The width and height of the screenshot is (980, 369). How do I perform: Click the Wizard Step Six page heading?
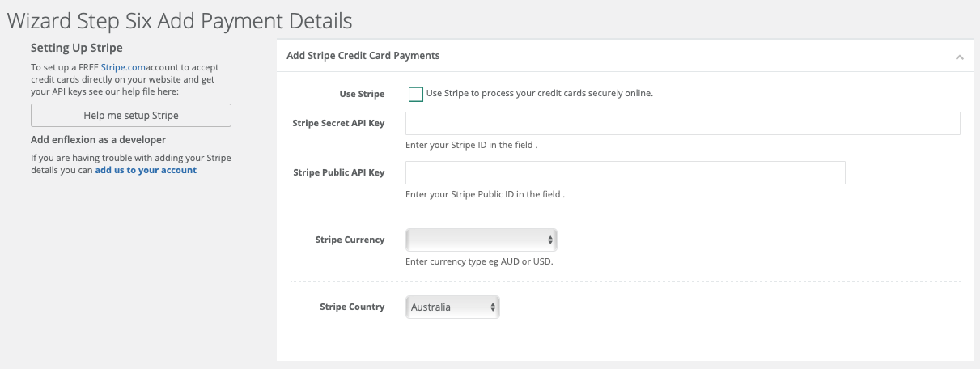[x=180, y=19]
